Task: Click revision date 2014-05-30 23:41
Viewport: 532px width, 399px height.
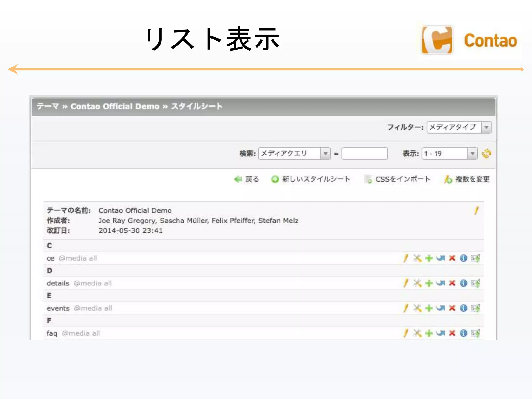Action: 131,231
